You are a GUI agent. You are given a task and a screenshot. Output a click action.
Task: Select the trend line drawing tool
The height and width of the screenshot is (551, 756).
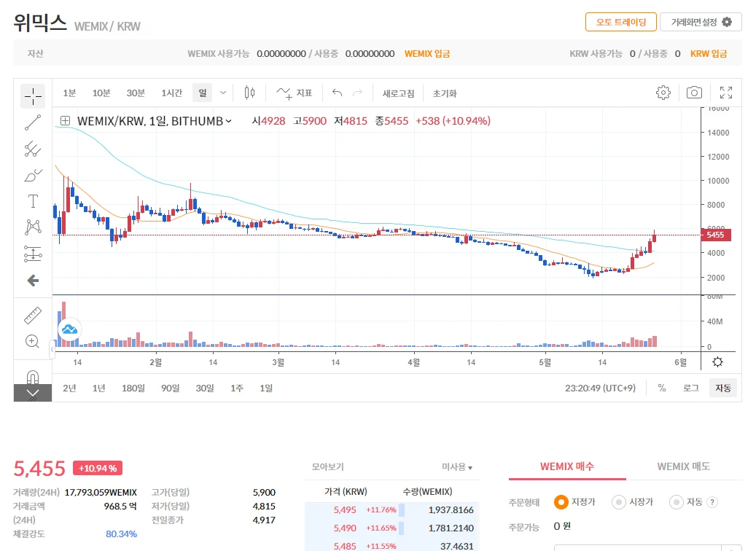point(33,122)
